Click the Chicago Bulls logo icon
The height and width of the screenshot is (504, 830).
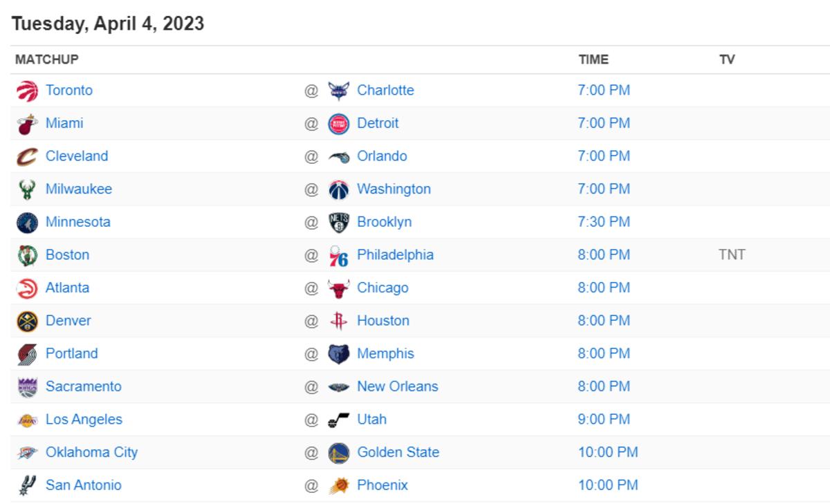pos(338,288)
